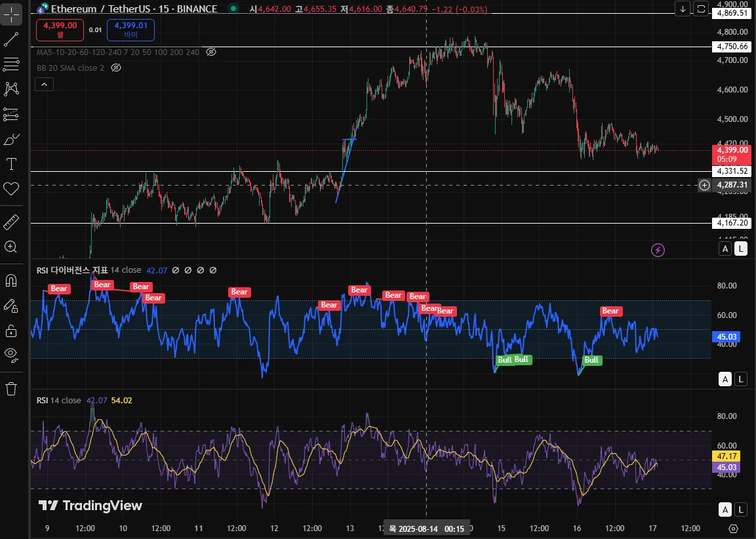756x539 pixels.
Task: Select the ruler measure tool
Action: click(11, 222)
